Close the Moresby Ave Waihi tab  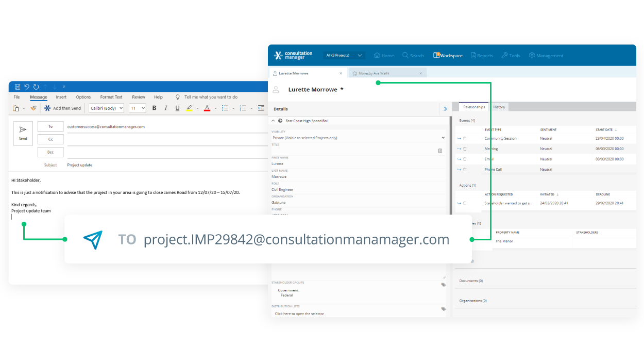pyautogui.click(x=420, y=73)
